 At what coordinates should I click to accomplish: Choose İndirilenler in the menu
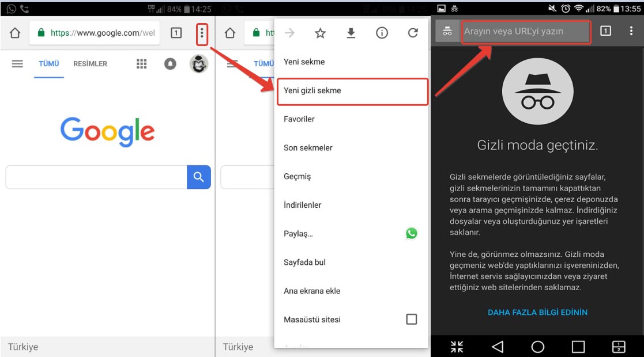pyautogui.click(x=303, y=205)
